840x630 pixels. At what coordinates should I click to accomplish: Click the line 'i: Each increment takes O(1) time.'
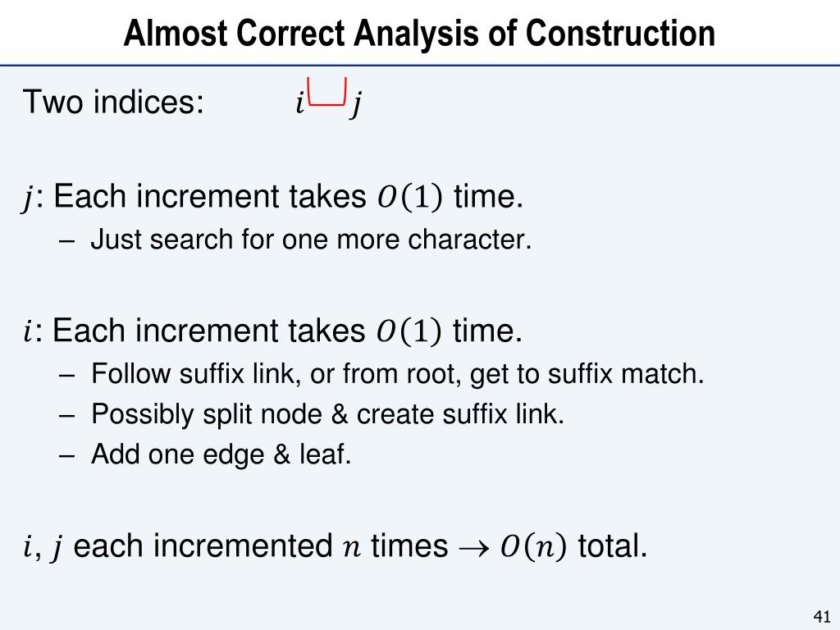click(272, 331)
